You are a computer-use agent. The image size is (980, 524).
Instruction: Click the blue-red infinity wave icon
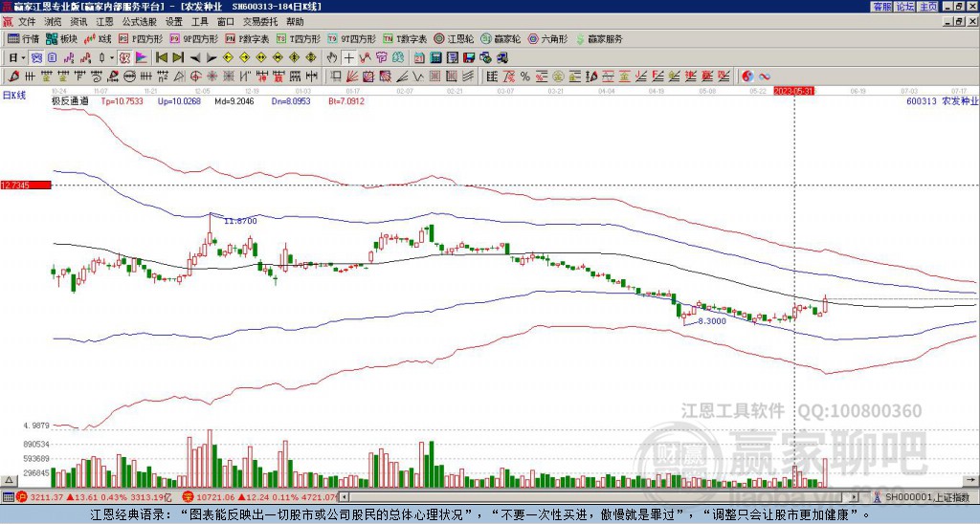(x=765, y=76)
